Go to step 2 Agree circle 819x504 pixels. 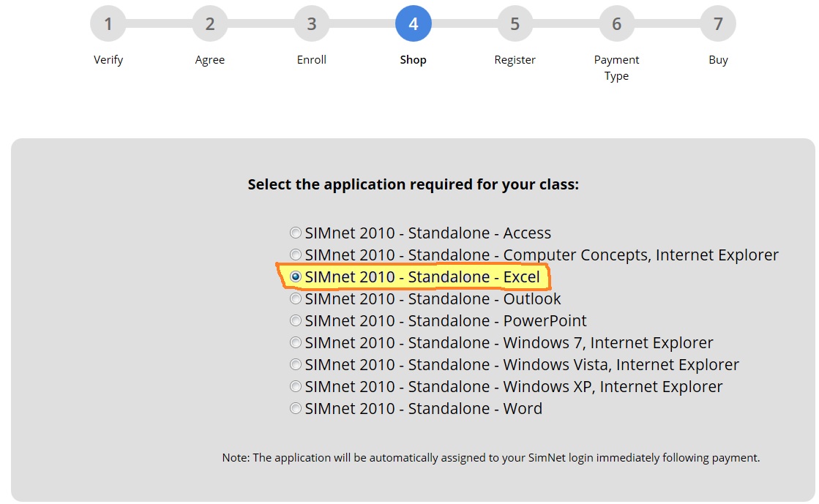click(210, 23)
